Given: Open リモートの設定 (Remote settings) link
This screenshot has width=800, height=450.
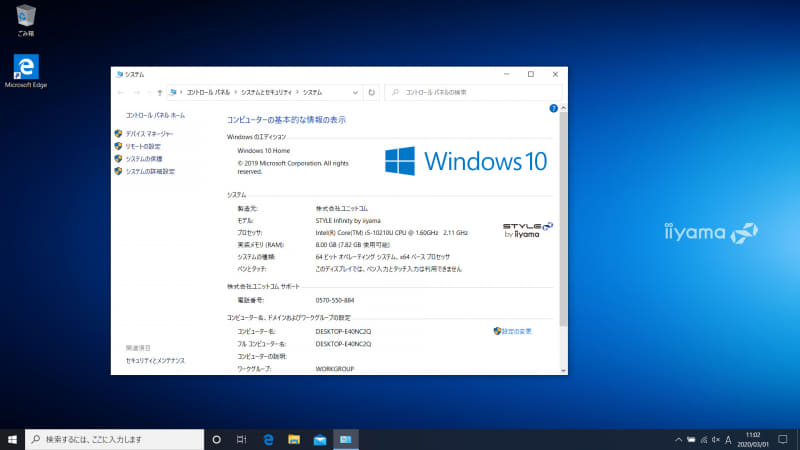Looking at the screenshot, I should click(143, 146).
